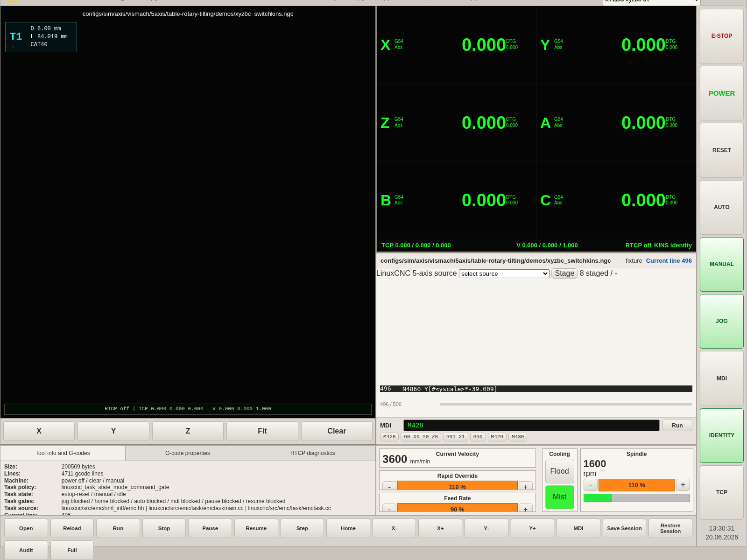This screenshot has height=560, width=747.
Task: Pick G91 X1 history chip
Action: click(x=455, y=437)
